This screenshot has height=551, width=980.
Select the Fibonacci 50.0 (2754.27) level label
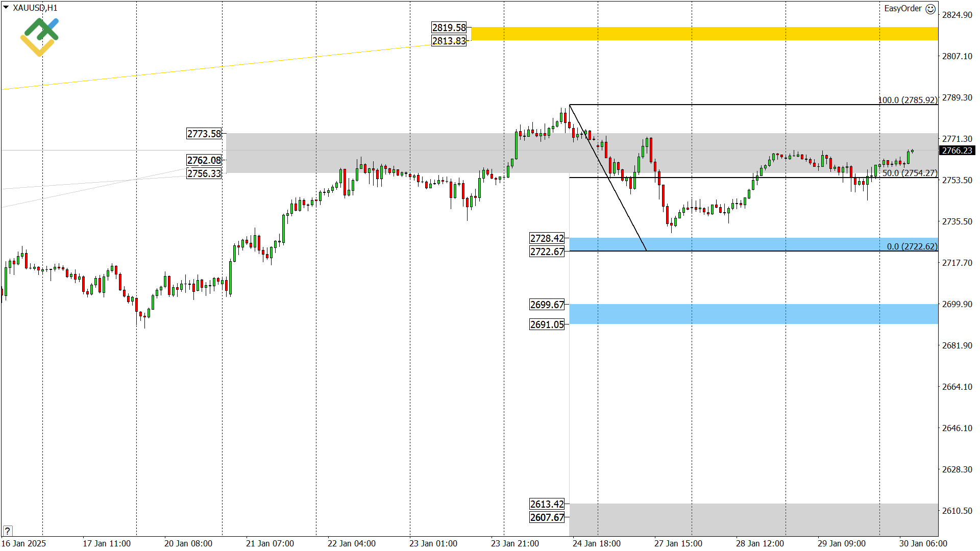pyautogui.click(x=910, y=173)
